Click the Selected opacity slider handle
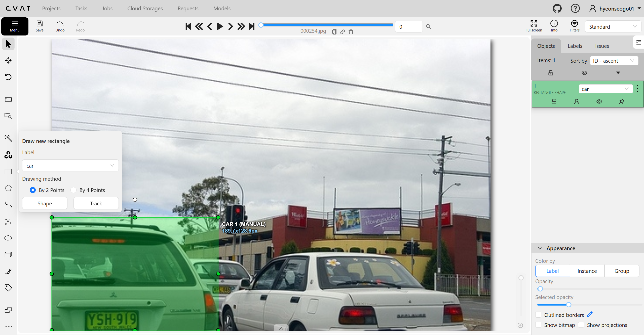 tap(569, 305)
